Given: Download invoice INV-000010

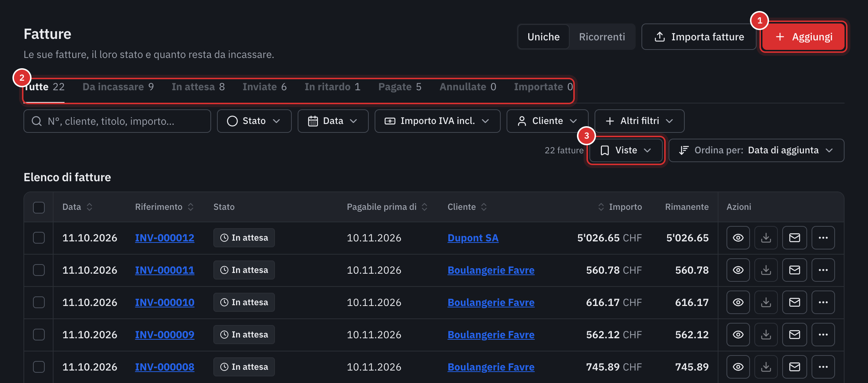Looking at the screenshot, I should click(x=766, y=302).
